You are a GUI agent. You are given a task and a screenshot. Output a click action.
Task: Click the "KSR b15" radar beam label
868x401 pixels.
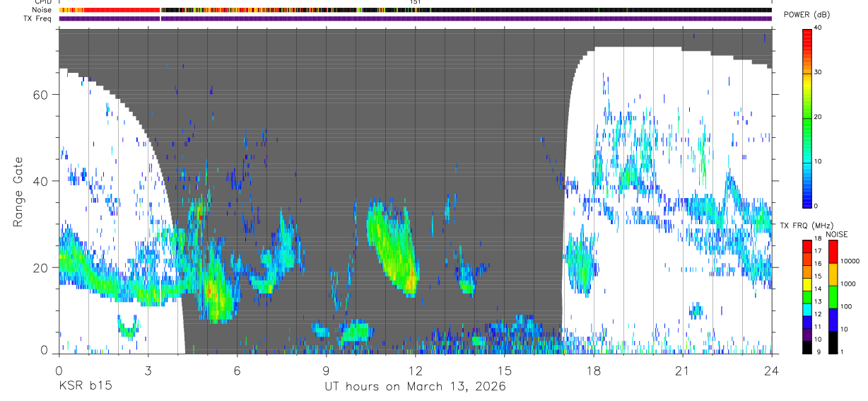[85, 386]
